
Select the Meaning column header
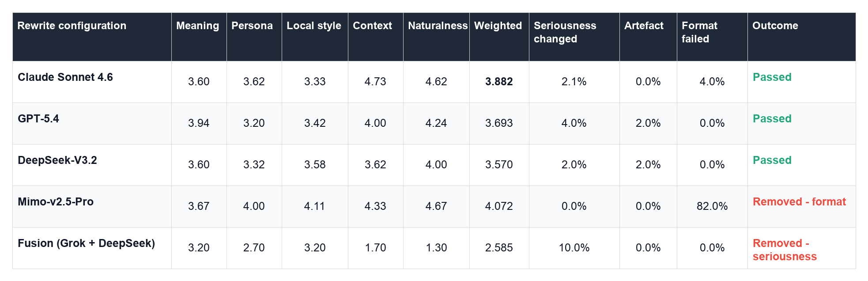coord(198,26)
